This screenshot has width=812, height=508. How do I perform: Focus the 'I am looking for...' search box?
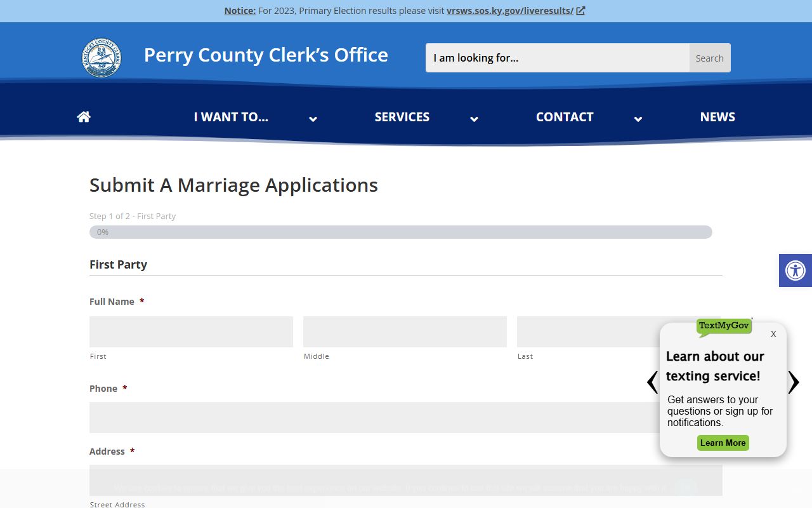click(558, 58)
